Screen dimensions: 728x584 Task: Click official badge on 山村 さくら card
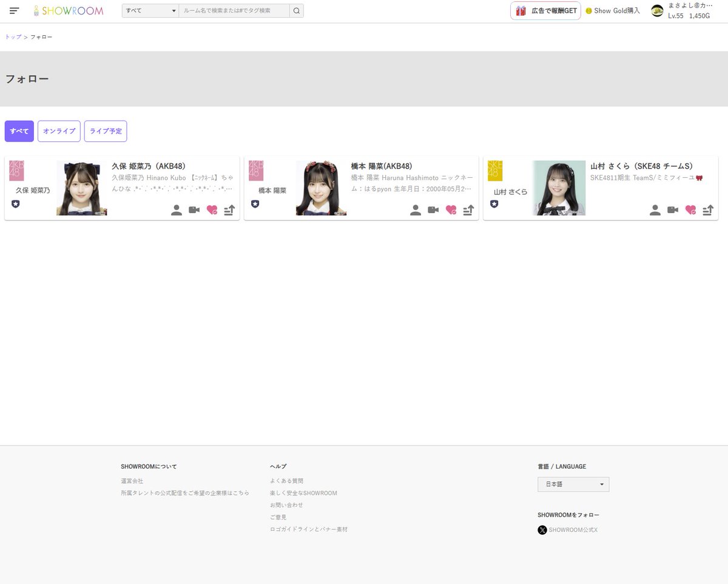[x=494, y=204]
